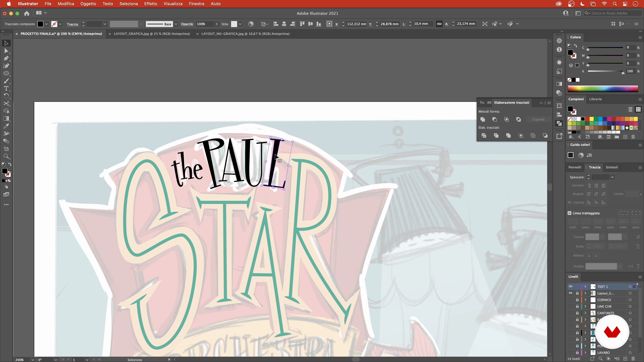This screenshot has height=362, width=644.
Task: Toggle visibility of TEXT 1 layer
Action: pos(571,287)
